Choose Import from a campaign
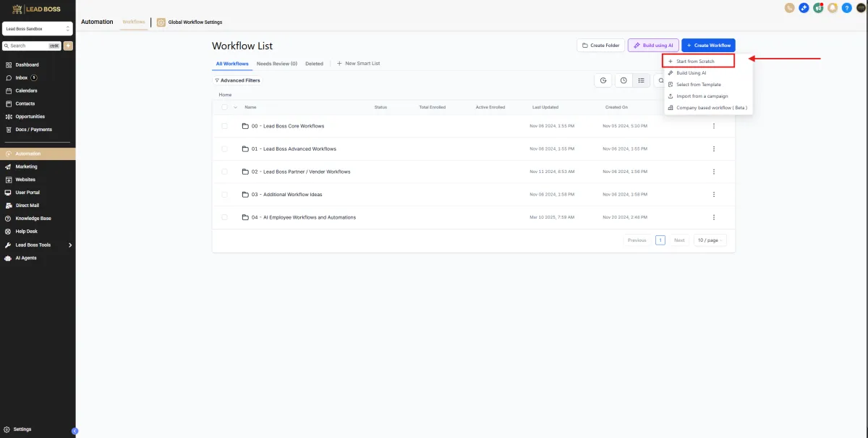The image size is (868, 438). pos(708,96)
